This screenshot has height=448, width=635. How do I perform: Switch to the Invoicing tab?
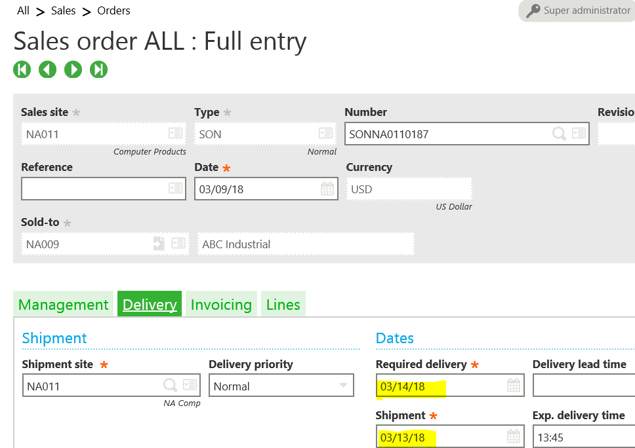click(x=221, y=305)
